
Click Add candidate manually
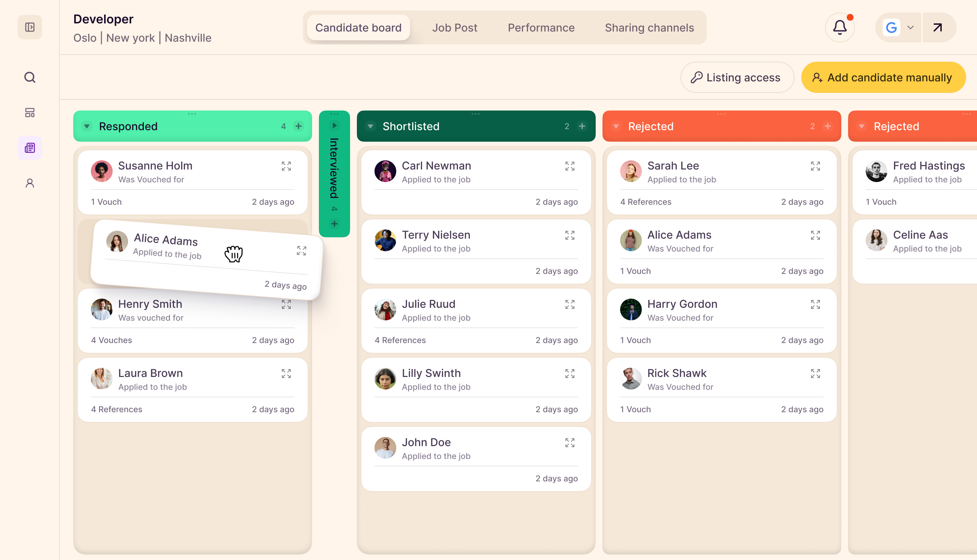click(883, 77)
